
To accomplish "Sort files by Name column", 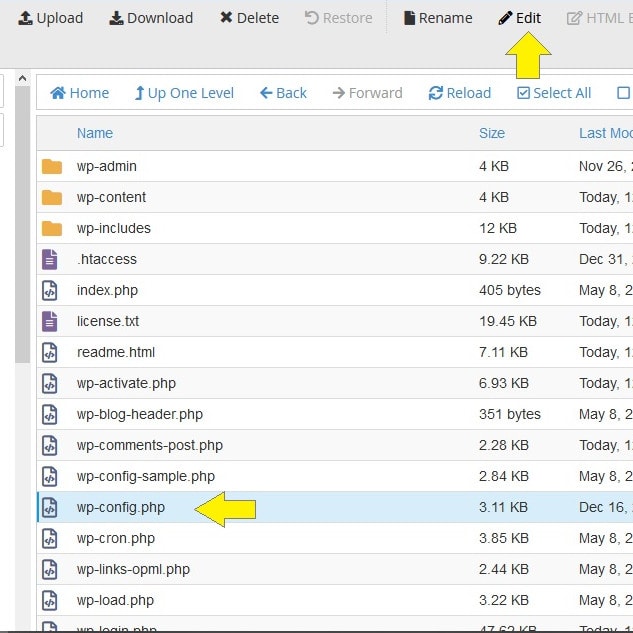I will 95,133.
